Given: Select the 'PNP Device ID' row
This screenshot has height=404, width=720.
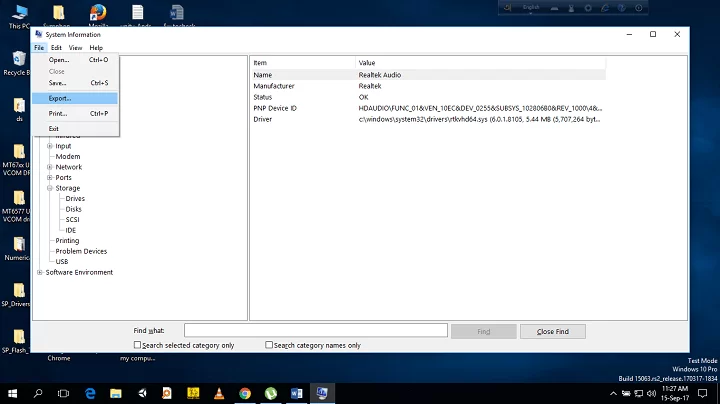Looking at the screenshot, I should [428, 108].
